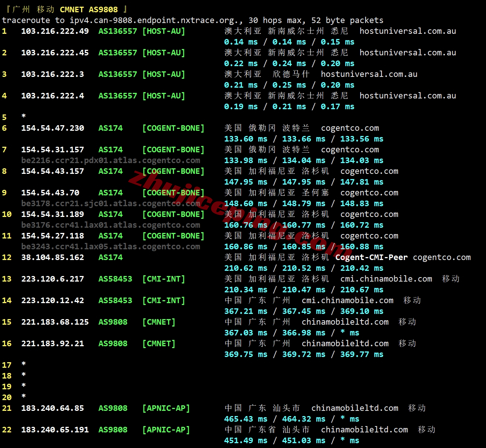The height and width of the screenshot is (448, 486).
Task: Select IP address 154.54.47.230
Action: coord(52,128)
